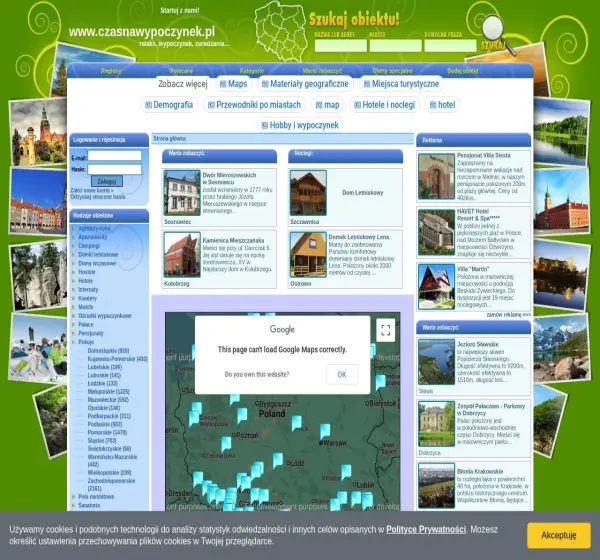
Task: Click the Dowolna fraza search field
Action: pos(450,46)
